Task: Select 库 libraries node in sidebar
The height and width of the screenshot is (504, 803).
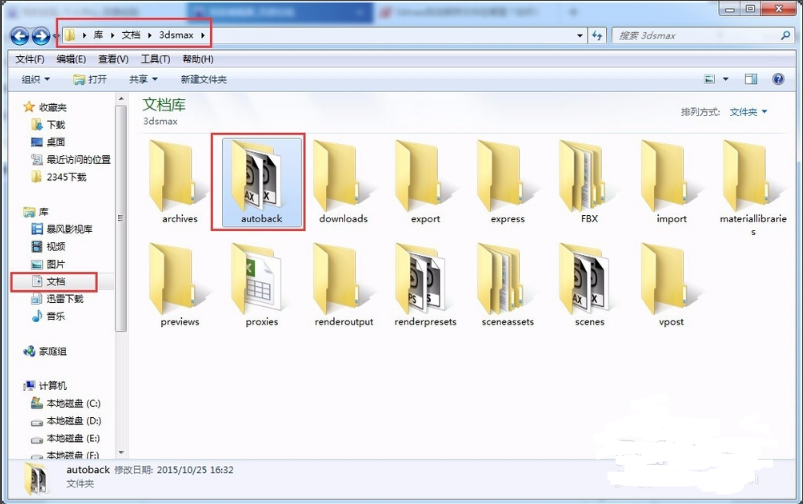Action: pos(36,212)
